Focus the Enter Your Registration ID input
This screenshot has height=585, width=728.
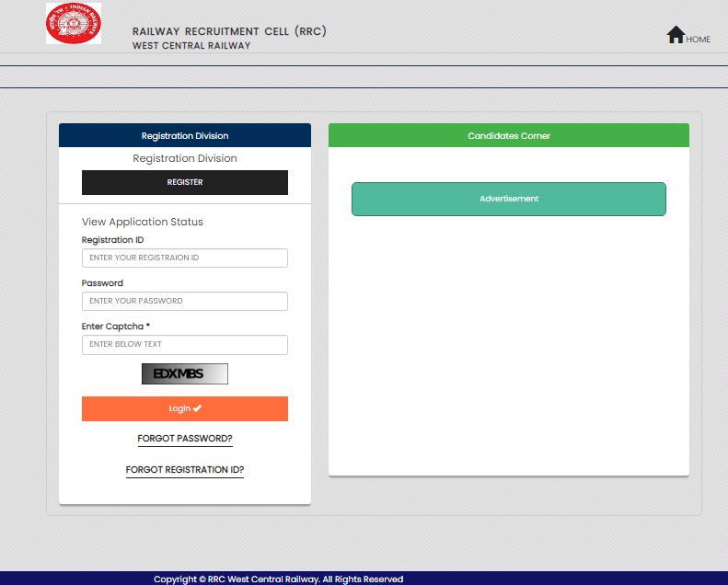click(185, 258)
